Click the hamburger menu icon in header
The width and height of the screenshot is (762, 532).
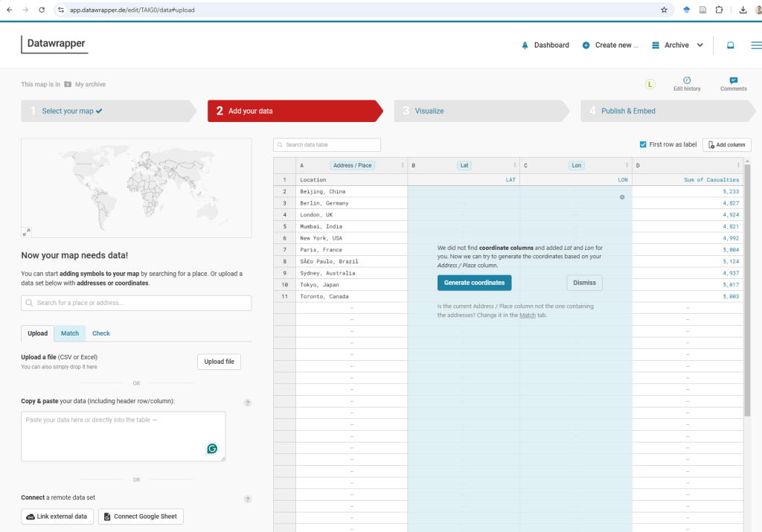[756, 45]
